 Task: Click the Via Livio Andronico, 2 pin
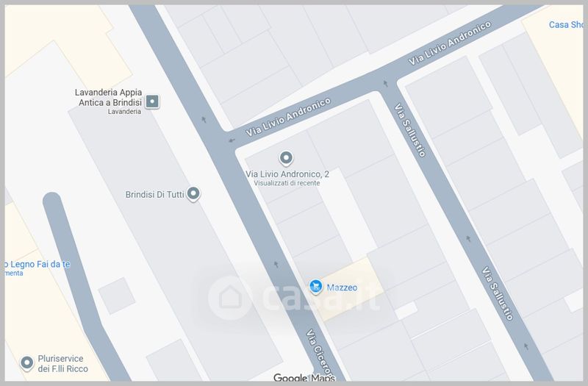pos(286,158)
